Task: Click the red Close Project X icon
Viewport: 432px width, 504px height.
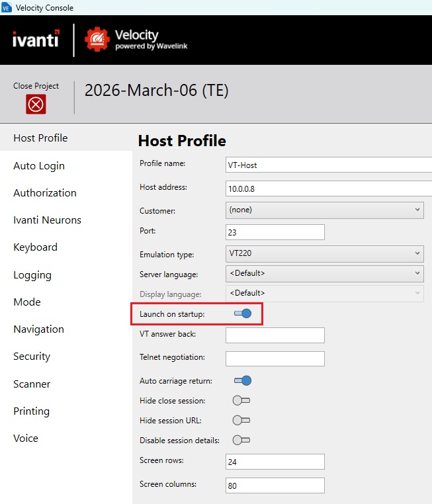Action: [36, 104]
